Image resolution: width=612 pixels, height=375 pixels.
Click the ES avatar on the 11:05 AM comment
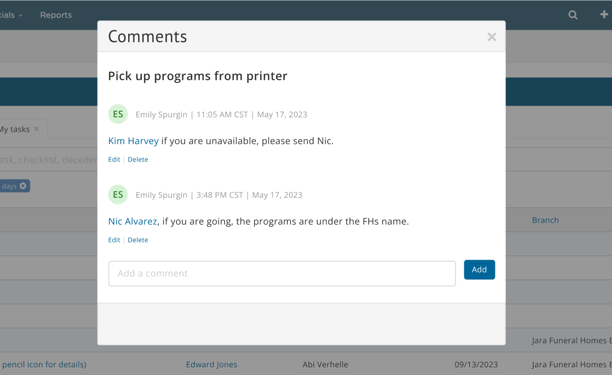point(118,114)
